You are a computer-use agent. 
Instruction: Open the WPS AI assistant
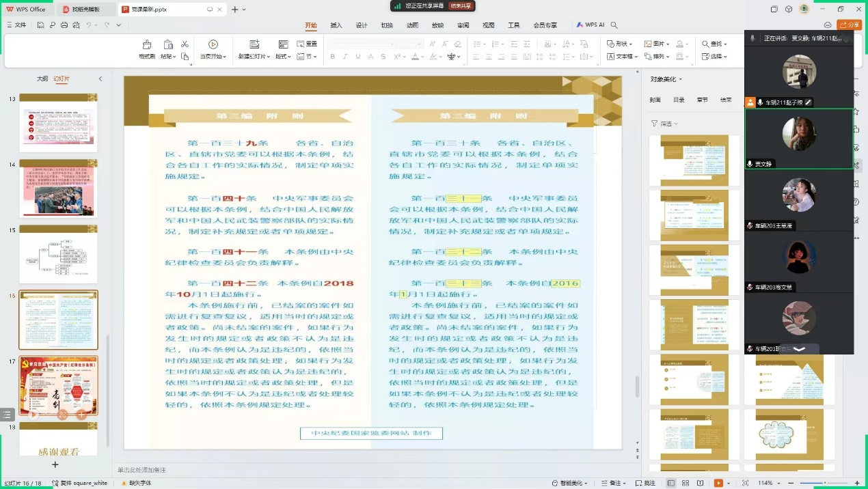point(590,25)
